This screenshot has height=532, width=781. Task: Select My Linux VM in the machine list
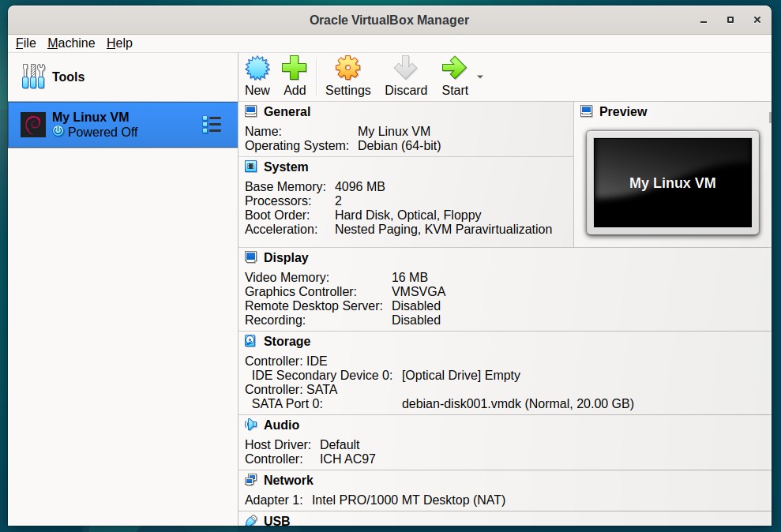coord(123,125)
